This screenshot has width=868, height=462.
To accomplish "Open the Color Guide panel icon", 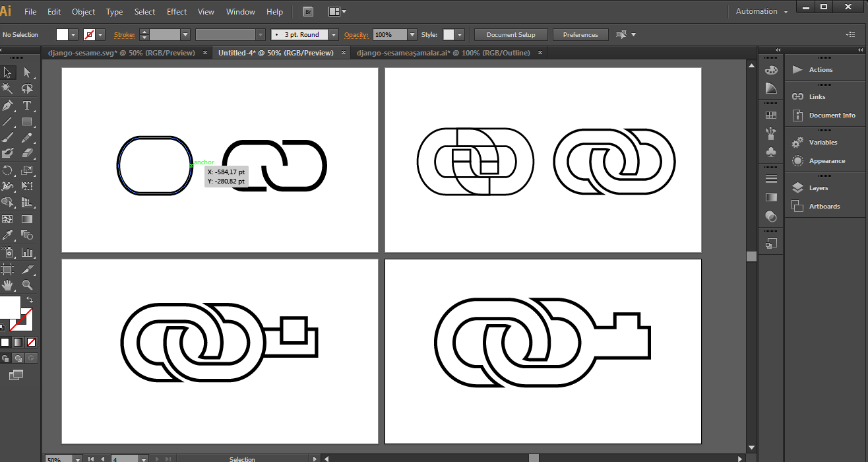I will (771, 88).
